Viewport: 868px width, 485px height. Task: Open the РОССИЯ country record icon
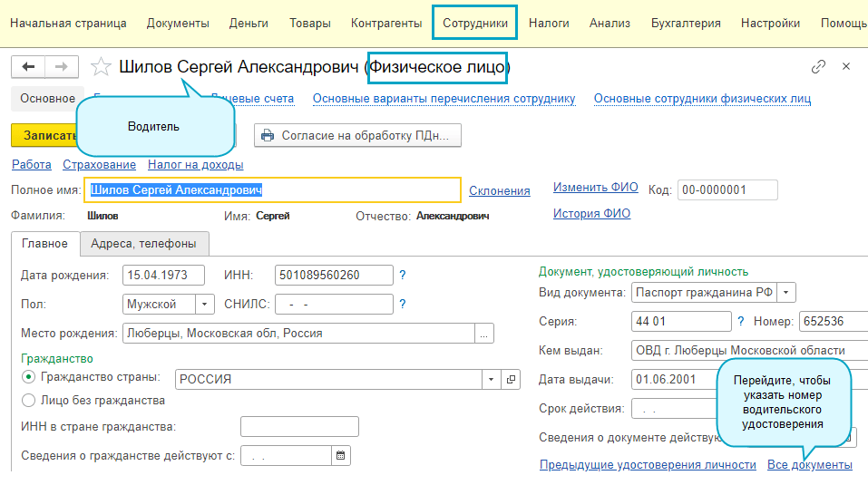pyautogui.click(x=511, y=379)
